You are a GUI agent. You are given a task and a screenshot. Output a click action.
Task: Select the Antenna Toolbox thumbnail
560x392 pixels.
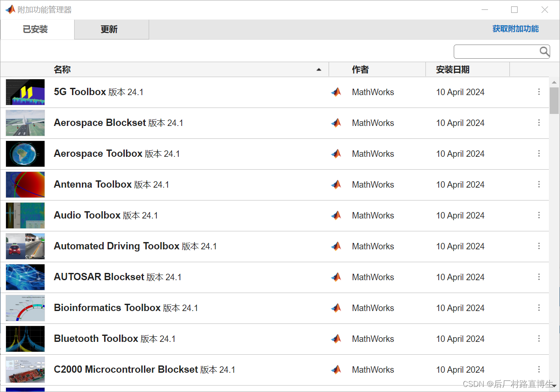[25, 185]
